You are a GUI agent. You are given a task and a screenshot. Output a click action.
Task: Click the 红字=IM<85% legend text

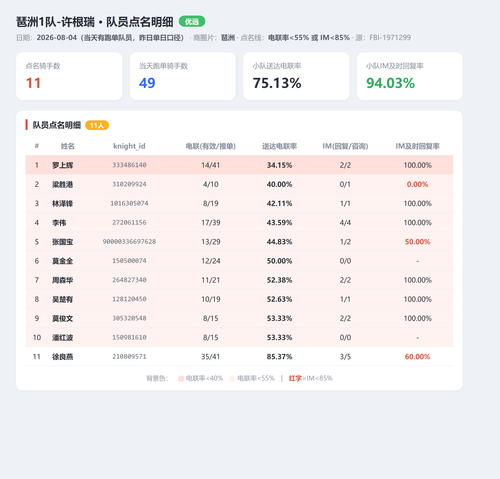point(311,378)
